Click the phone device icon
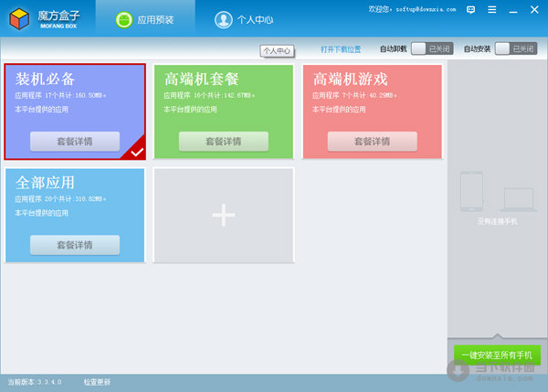The height and width of the screenshot is (392, 548). pyautogui.click(x=471, y=193)
